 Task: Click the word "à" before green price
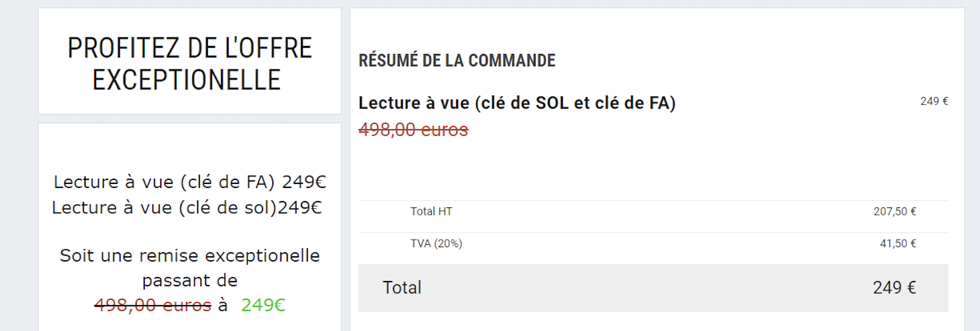223,305
